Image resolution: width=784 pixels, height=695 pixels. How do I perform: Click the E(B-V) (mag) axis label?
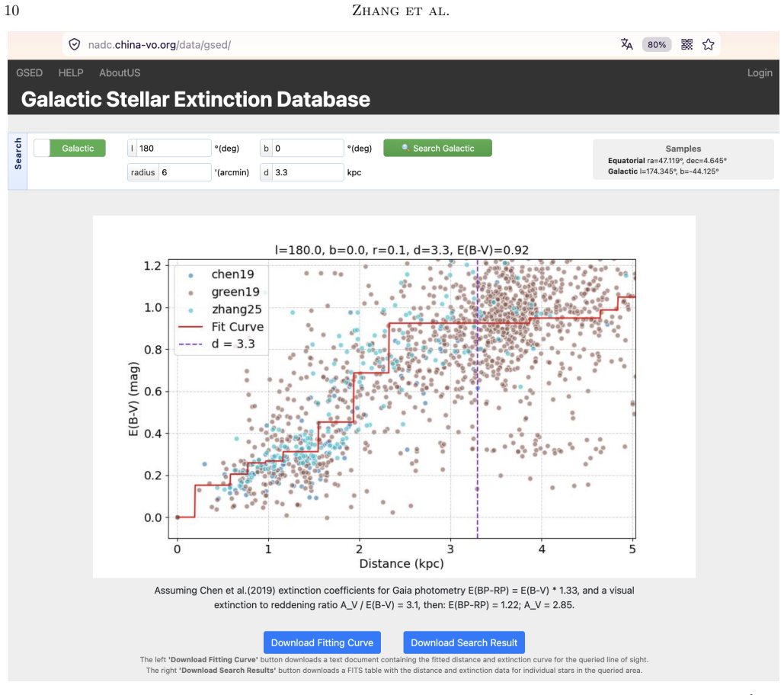pos(133,399)
